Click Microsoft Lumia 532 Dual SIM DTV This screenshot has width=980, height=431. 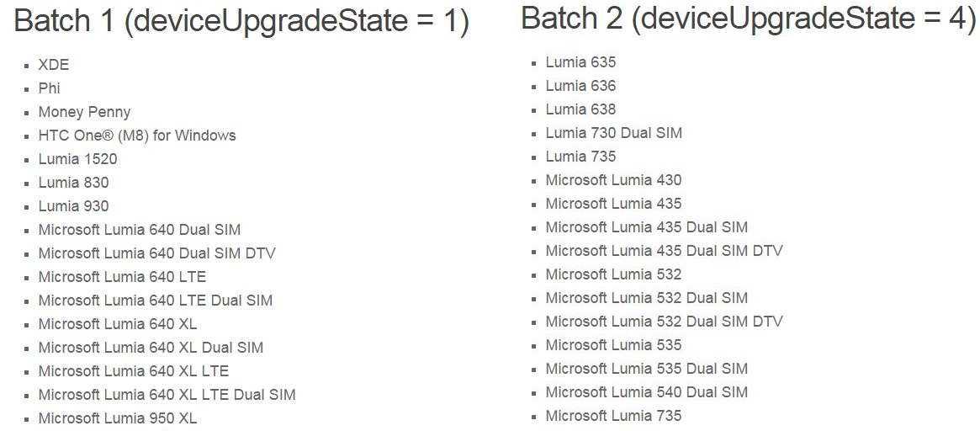coord(664,322)
